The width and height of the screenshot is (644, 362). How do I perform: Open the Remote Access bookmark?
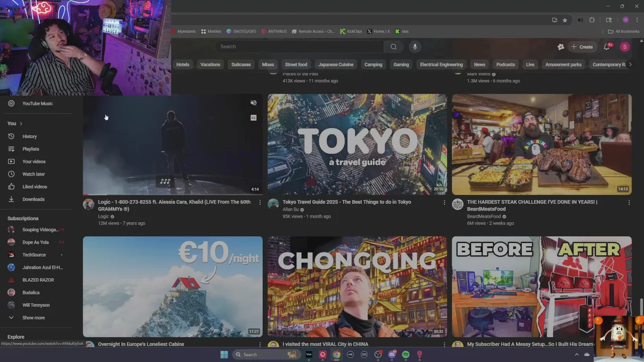coord(313,31)
